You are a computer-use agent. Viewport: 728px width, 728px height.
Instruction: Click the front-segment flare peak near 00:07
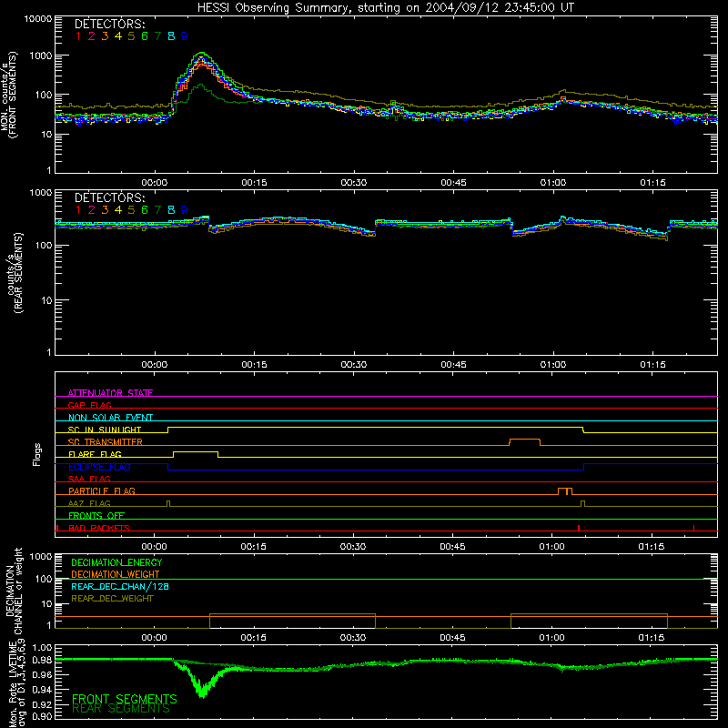(201, 54)
